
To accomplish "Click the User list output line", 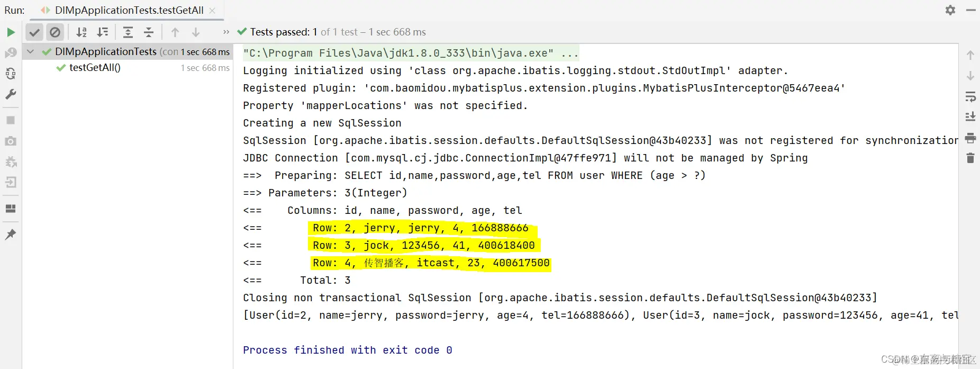I will pos(601,315).
